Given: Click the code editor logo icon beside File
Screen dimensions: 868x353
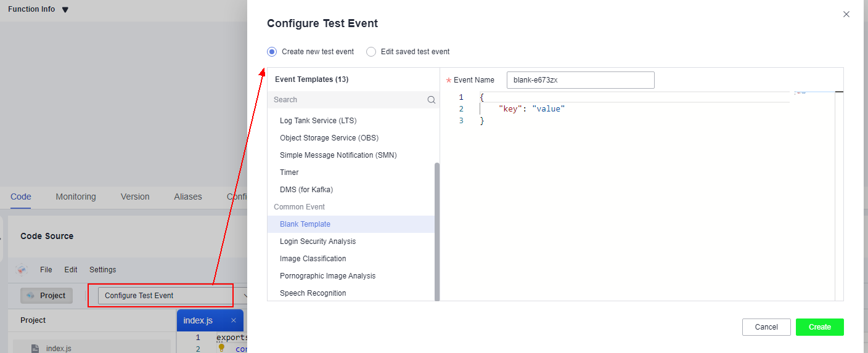Looking at the screenshot, I should tap(22, 270).
